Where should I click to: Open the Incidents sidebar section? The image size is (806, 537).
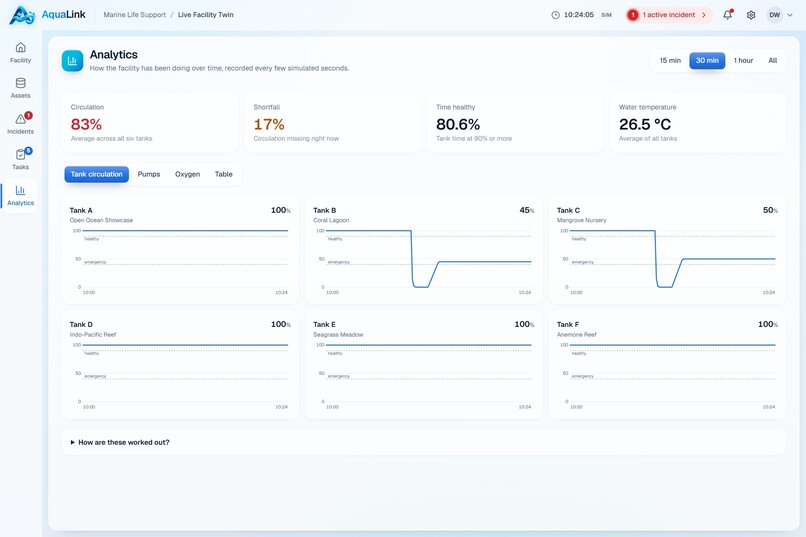[21, 124]
